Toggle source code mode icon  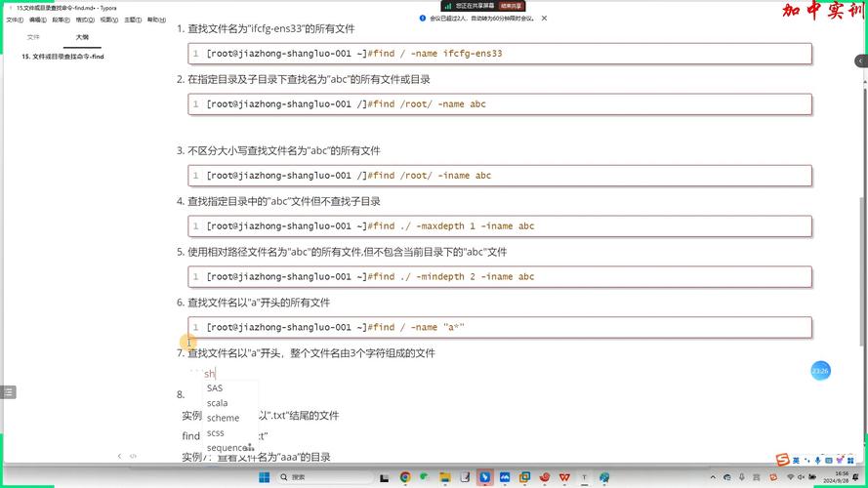(133, 456)
